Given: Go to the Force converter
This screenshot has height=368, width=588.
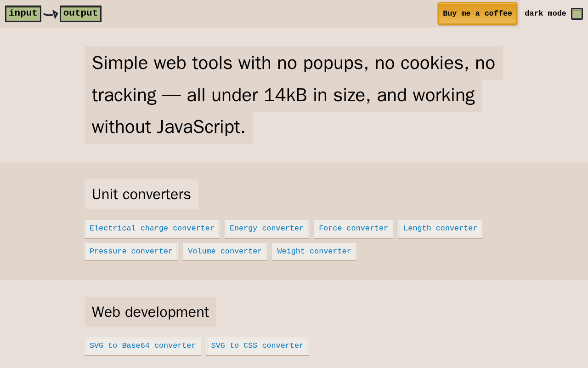Looking at the screenshot, I should pos(353,229).
